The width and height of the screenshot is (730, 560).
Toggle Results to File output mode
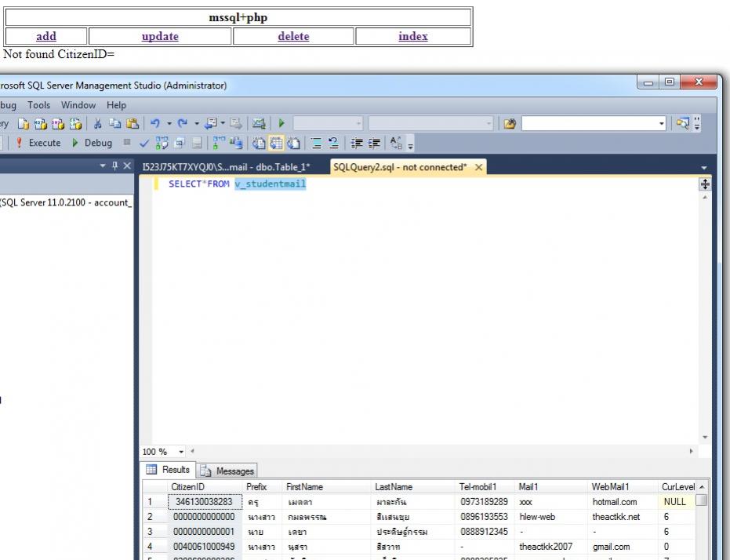pos(293,143)
